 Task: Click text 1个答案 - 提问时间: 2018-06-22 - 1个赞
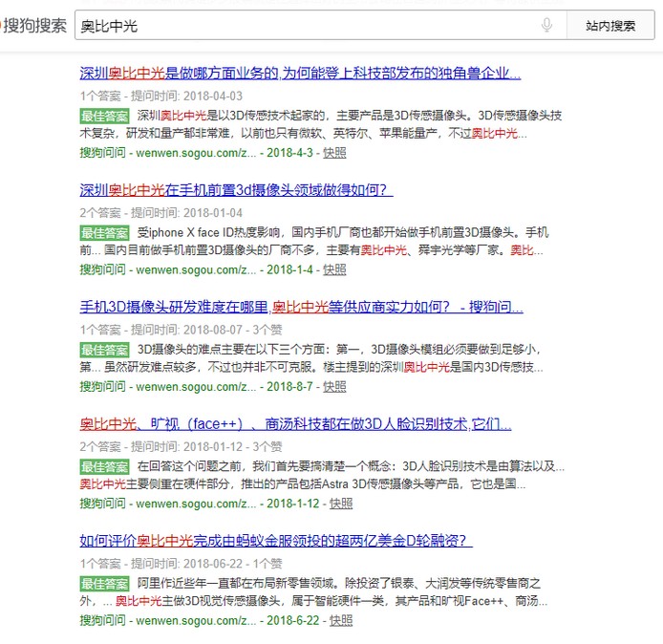[x=181, y=564]
